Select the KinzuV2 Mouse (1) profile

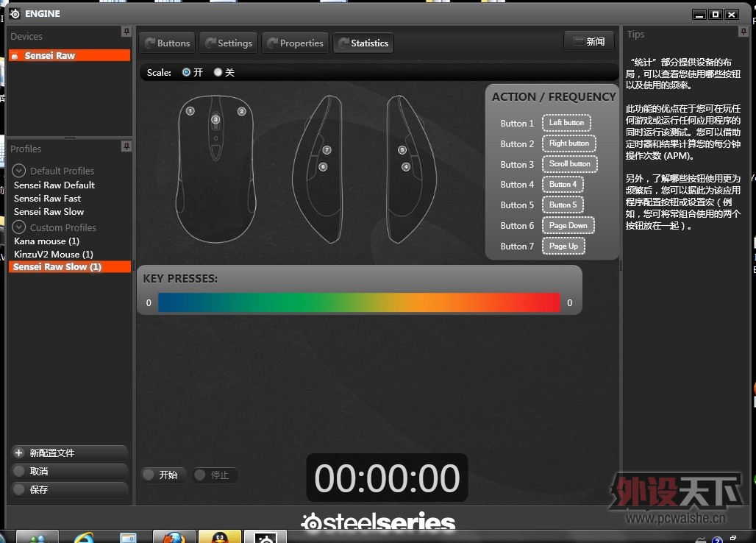pos(54,254)
